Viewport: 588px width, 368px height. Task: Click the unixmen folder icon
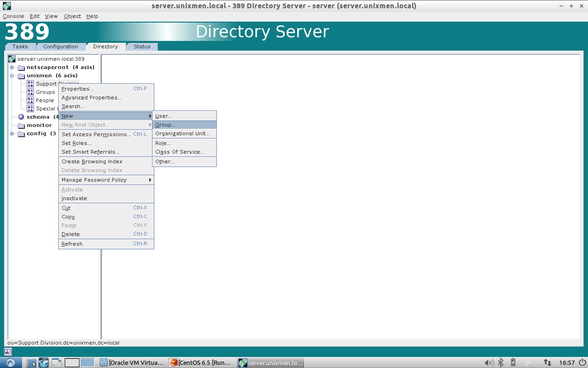tap(21, 76)
